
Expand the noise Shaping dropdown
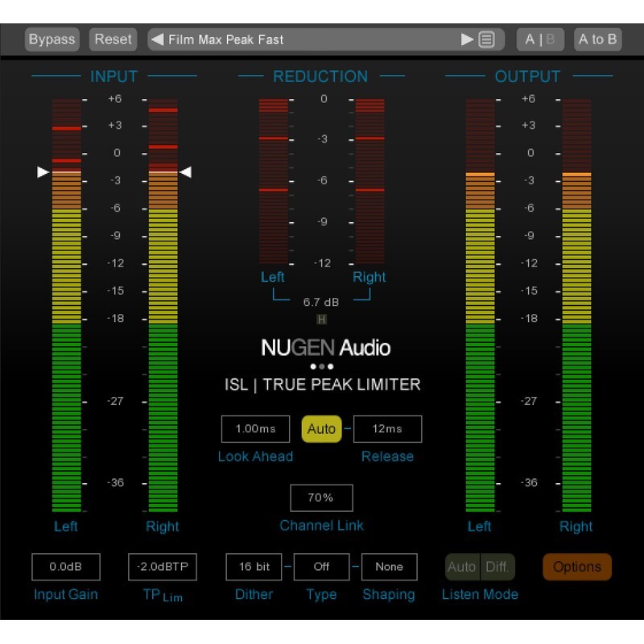point(389,567)
